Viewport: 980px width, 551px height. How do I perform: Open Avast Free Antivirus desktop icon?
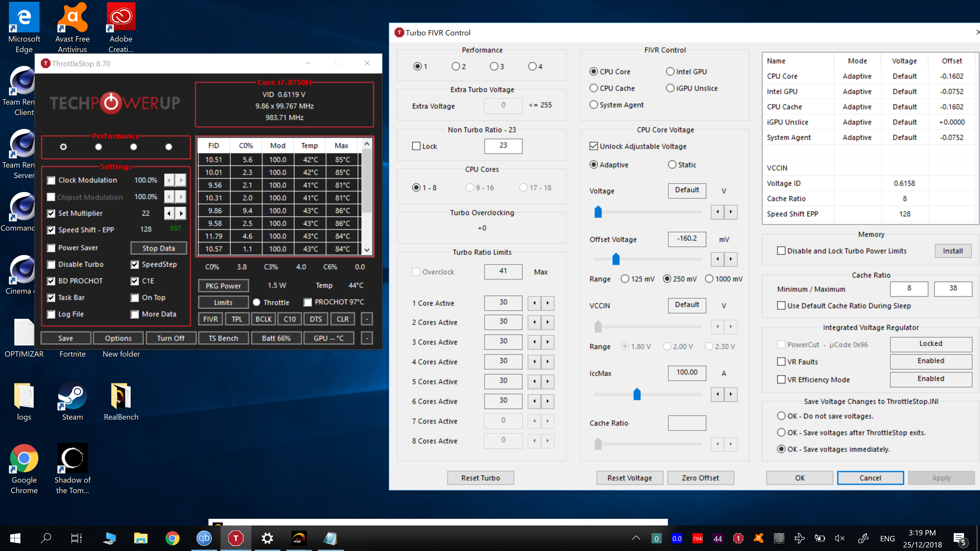click(72, 27)
